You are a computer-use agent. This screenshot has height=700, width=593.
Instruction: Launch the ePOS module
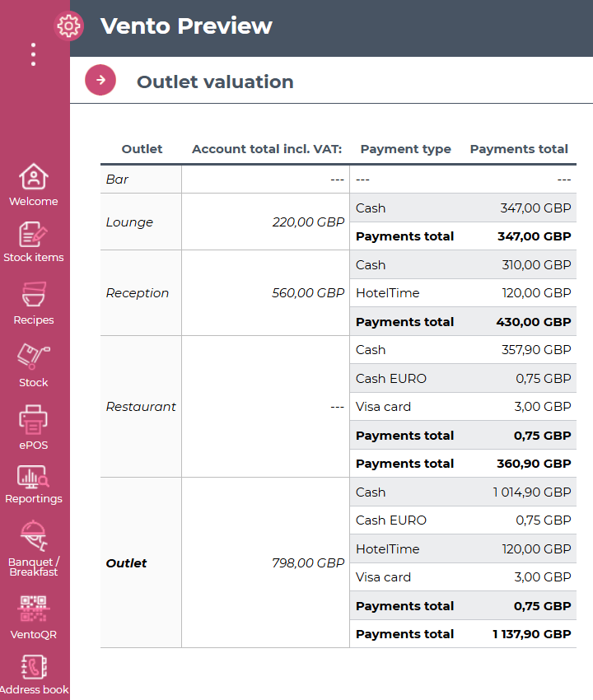click(34, 428)
